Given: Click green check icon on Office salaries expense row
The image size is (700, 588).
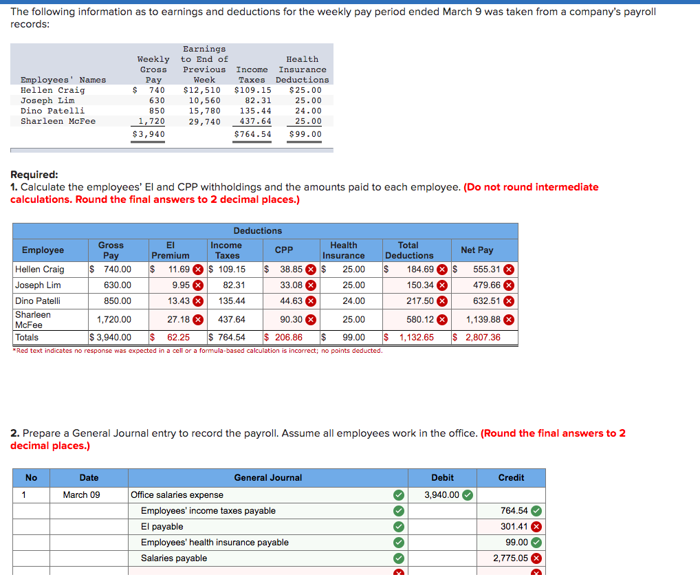Looking at the screenshot, I should tap(399, 495).
